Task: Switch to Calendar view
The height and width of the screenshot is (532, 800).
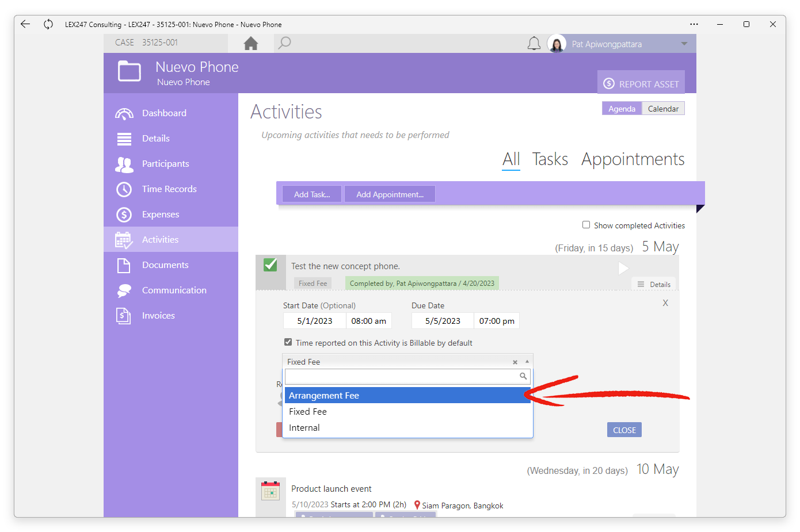Action: 663,109
